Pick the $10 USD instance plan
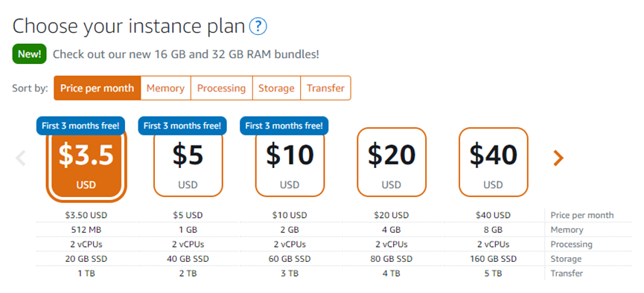 click(290, 162)
